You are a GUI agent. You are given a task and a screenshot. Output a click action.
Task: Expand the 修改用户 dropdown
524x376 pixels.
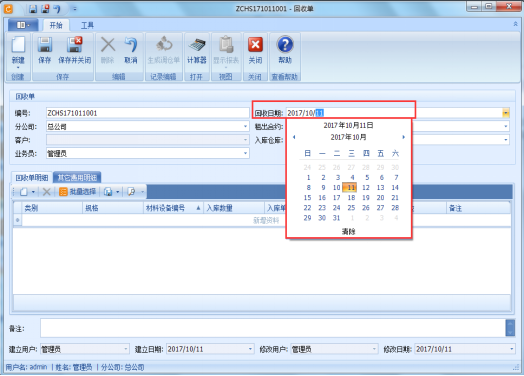click(x=374, y=349)
